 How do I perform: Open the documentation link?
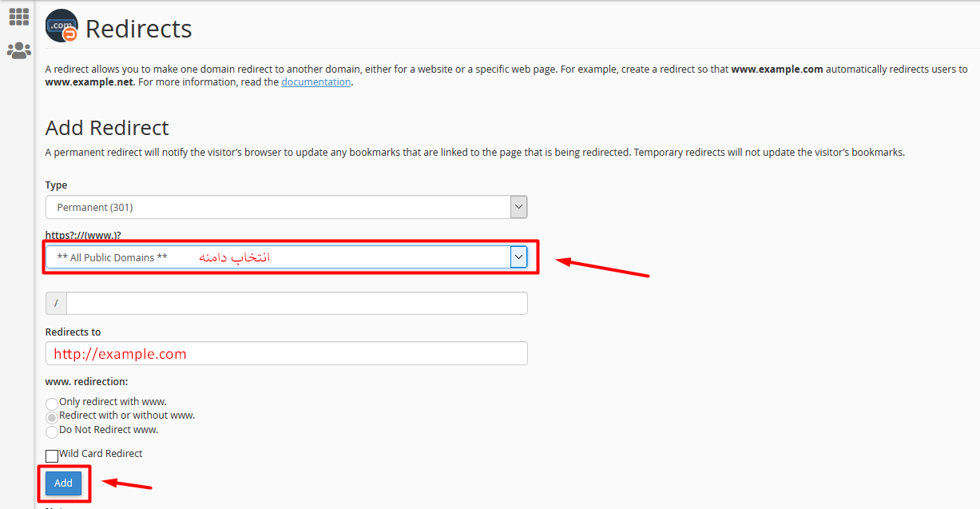(x=315, y=82)
